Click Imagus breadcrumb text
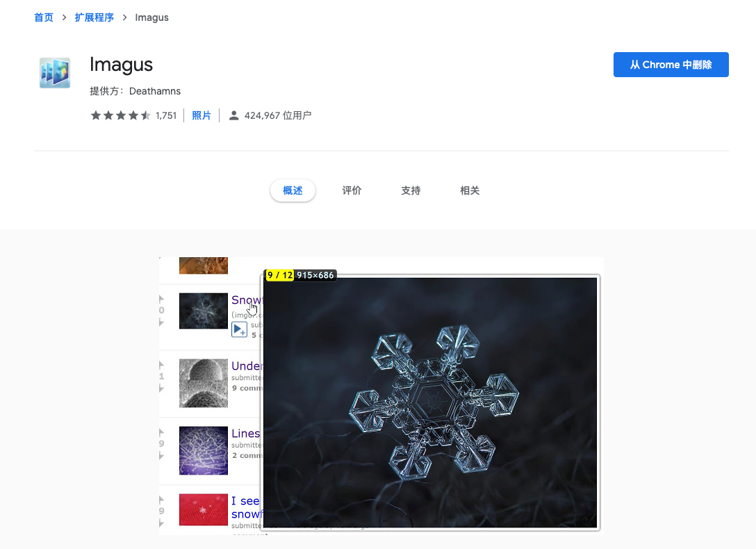 [x=152, y=17]
